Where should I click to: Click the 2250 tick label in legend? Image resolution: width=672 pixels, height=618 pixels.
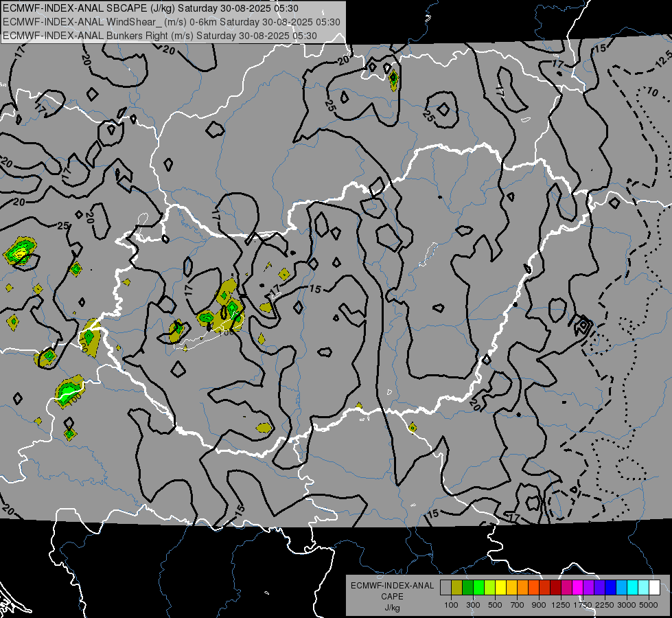click(x=604, y=605)
